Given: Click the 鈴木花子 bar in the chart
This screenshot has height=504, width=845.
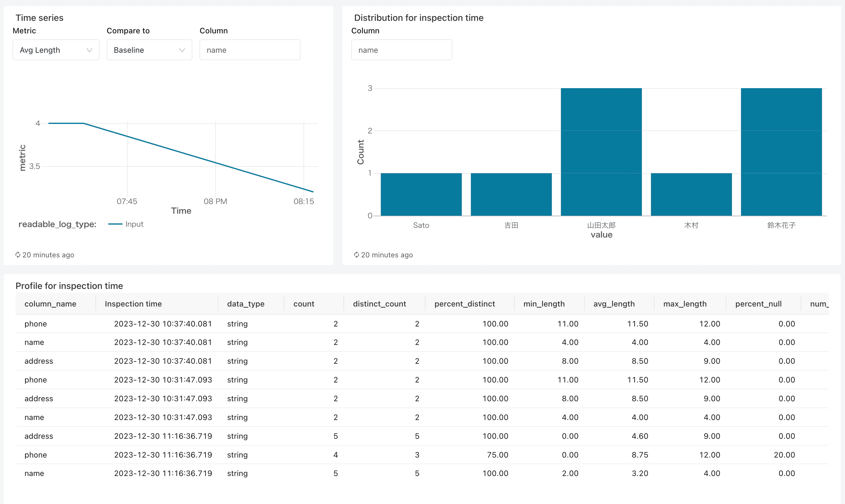Looking at the screenshot, I should tap(781, 152).
